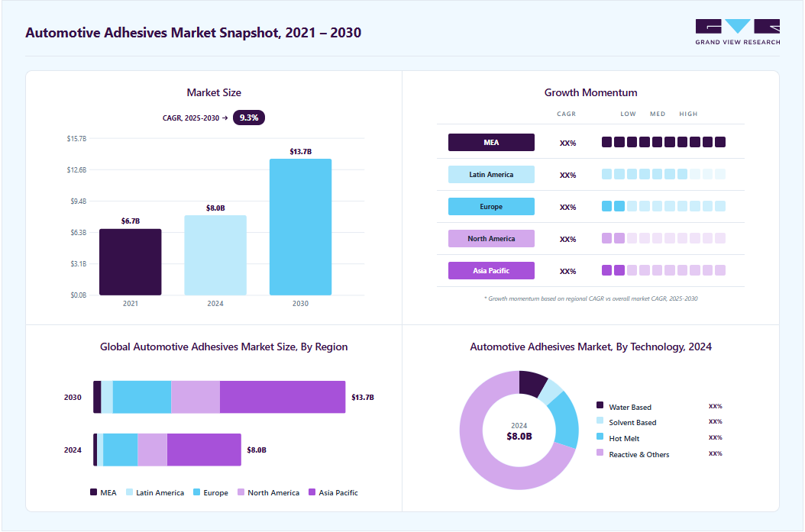Click the Solvent Based legend swatch
Screen dimensions: 805x532
pyautogui.click(x=600, y=421)
